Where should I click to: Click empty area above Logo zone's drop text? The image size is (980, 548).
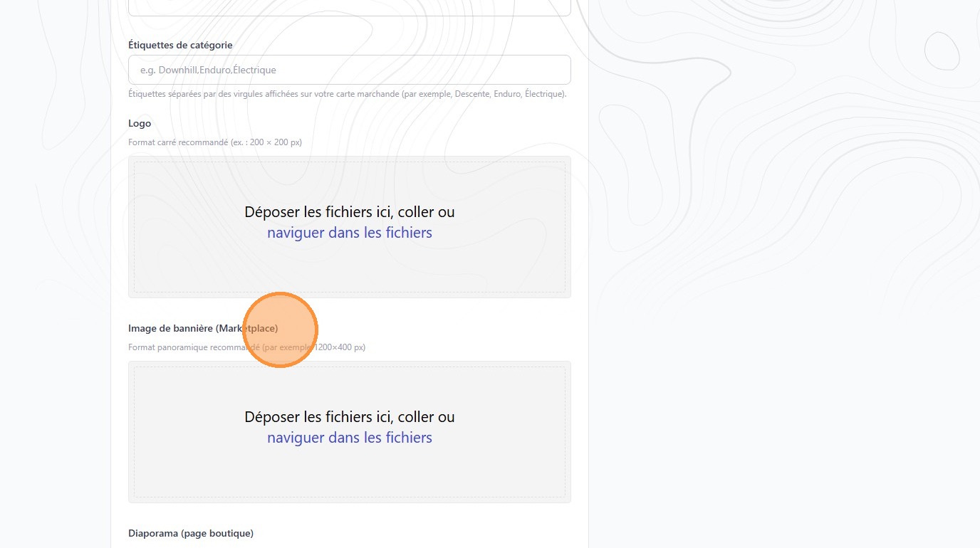pyautogui.click(x=349, y=181)
